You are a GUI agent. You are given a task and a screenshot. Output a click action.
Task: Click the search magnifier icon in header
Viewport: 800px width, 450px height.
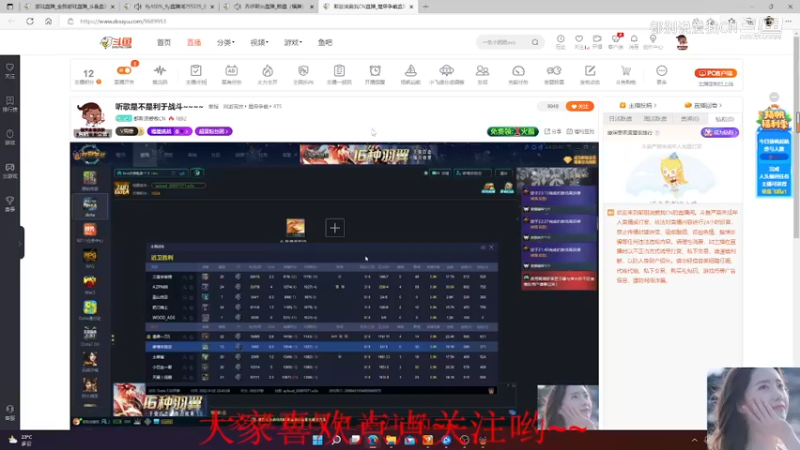pyautogui.click(x=535, y=42)
